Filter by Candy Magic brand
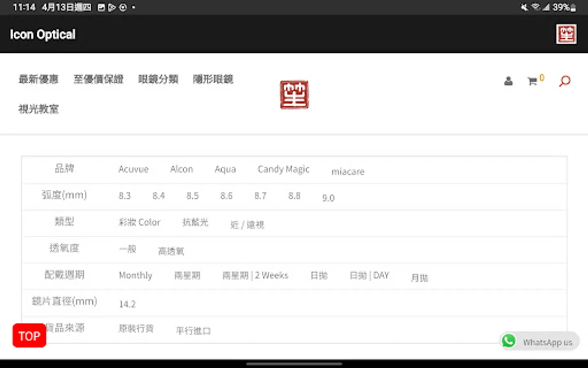Image resolution: width=588 pixels, height=368 pixels. coord(283,169)
